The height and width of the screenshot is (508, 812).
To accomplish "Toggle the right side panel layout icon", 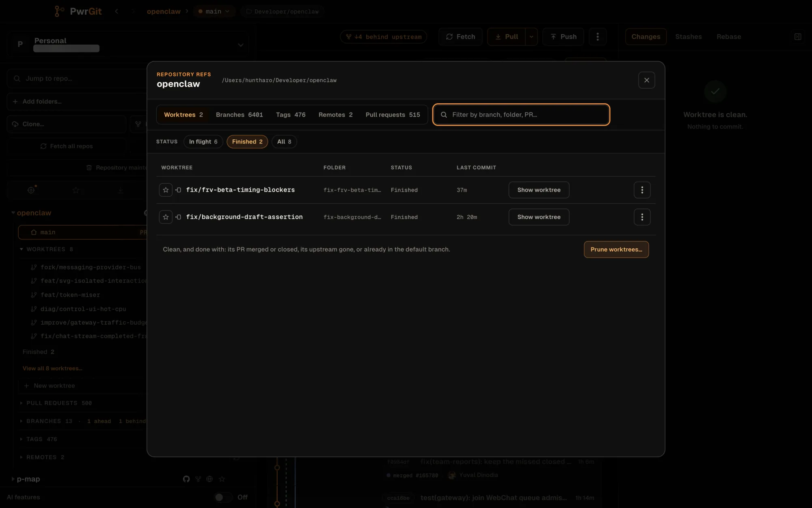I will (x=797, y=37).
